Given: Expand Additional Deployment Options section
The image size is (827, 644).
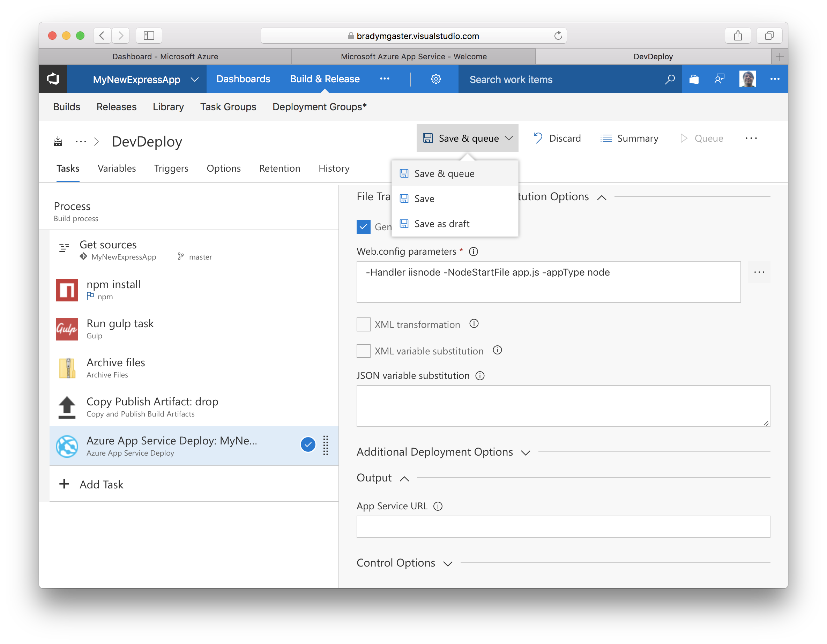Looking at the screenshot, I should pos(526,452).
